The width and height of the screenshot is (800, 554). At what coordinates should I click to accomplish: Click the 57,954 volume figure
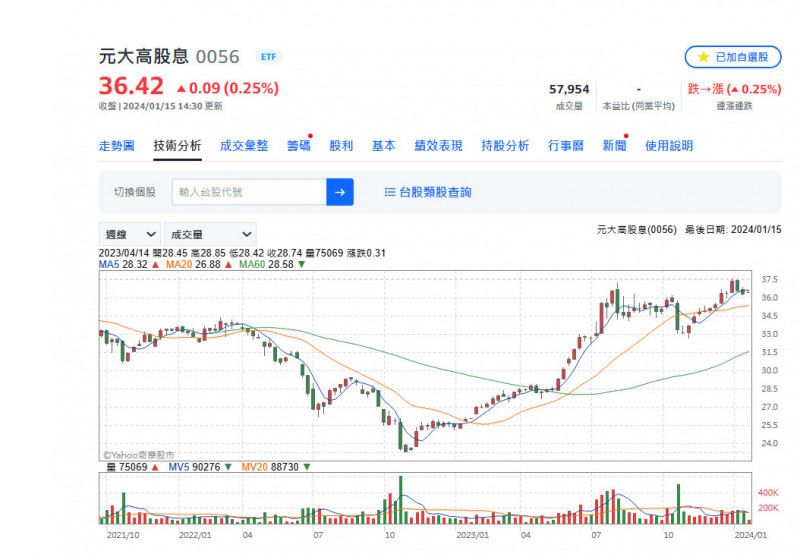pyautogui.click(x=569, y=89)
